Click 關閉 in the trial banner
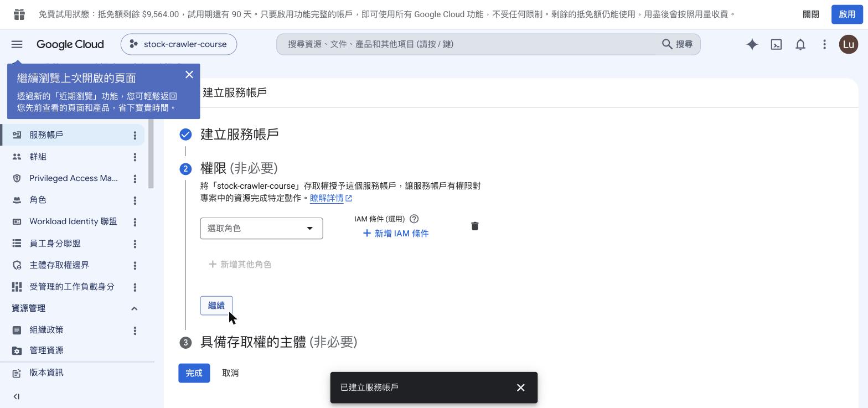This screenshot has height=408, width=868. pyautogui.click(x=811, y=14)
